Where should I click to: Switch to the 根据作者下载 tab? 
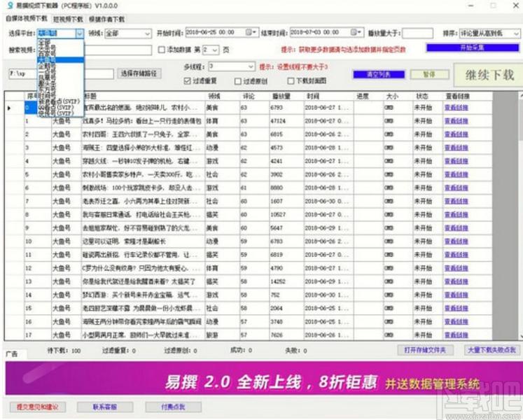pos(106,20)
